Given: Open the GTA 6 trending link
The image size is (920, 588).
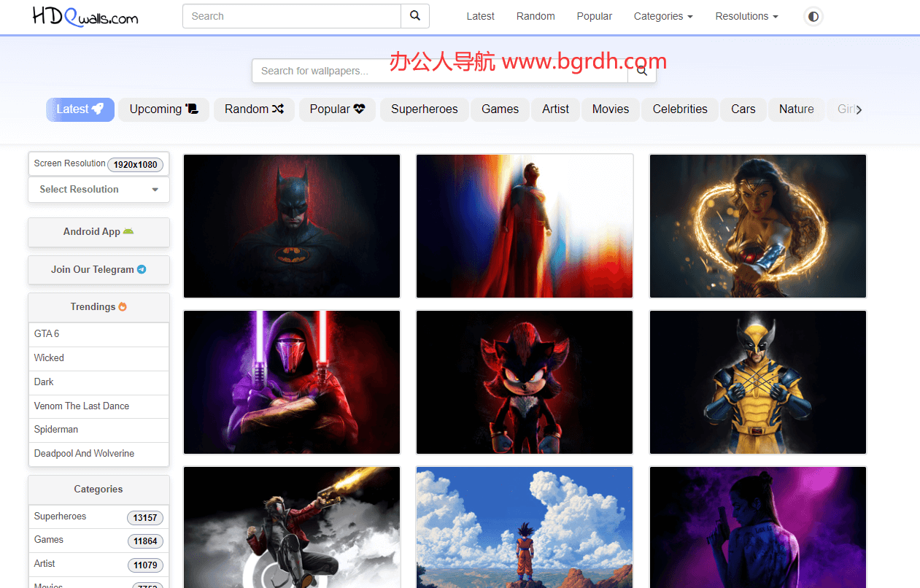Looking at the screenshot, I should click(x=47, y=334).
